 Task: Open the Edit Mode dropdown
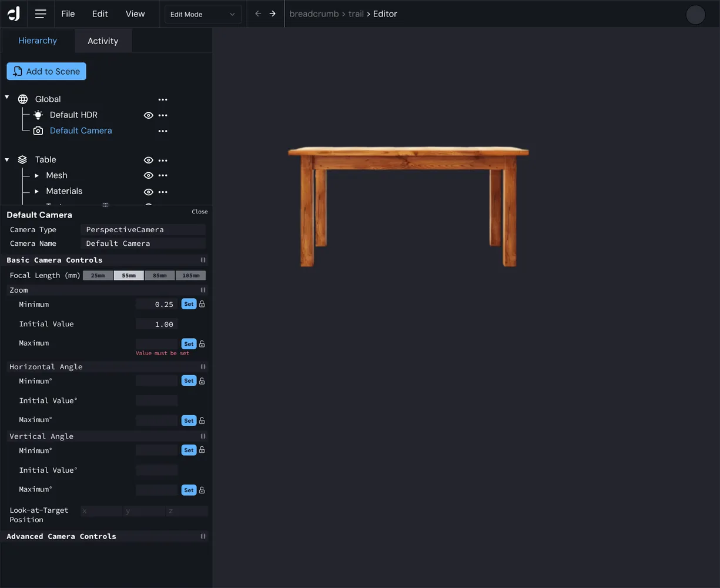coord(202,14)
